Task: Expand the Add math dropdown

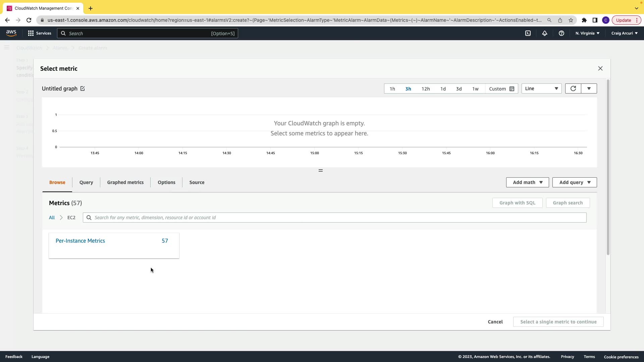Action: tap(527, 182)
